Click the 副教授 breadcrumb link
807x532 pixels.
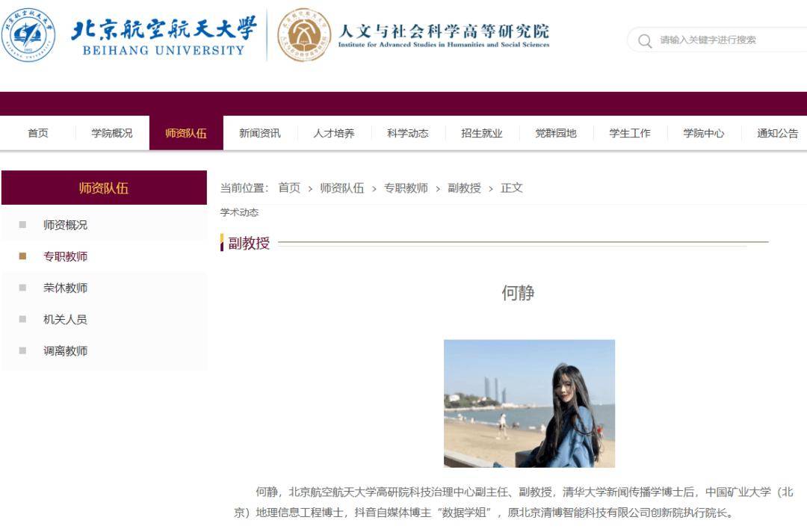464,188
